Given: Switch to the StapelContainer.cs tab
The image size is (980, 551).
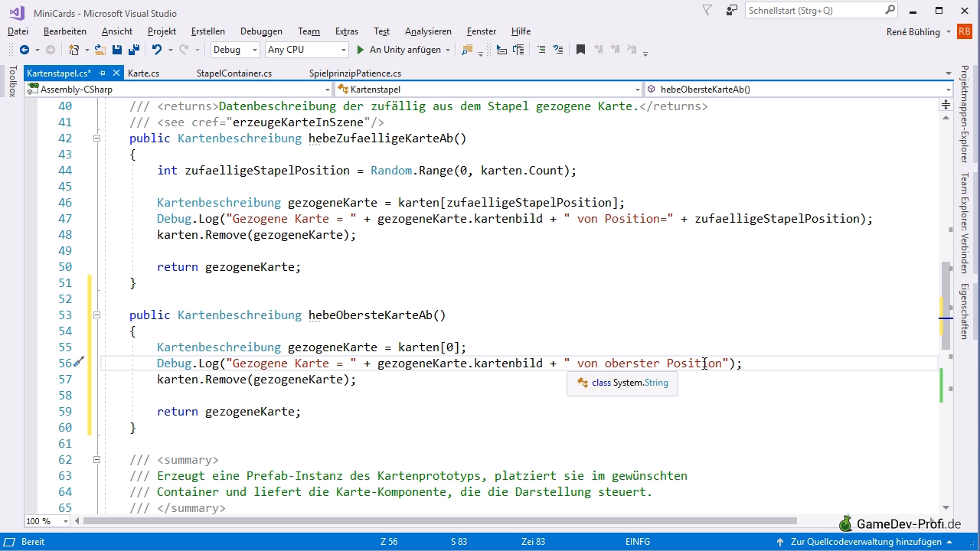Looking at the screenshot, I should [x=234, y=73].
